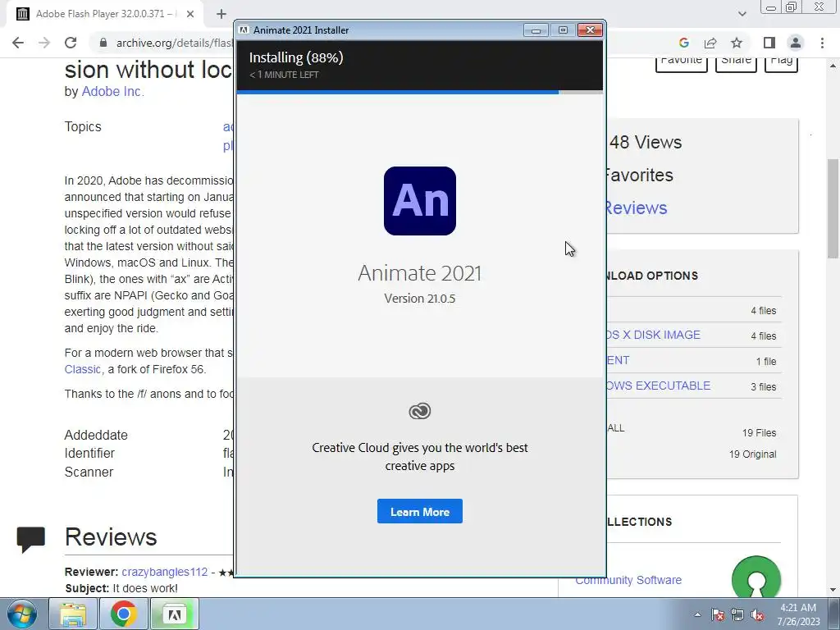Screen dimensions: 840x630
Task: Open Community Software collection link
Action: tap(628, 580)
